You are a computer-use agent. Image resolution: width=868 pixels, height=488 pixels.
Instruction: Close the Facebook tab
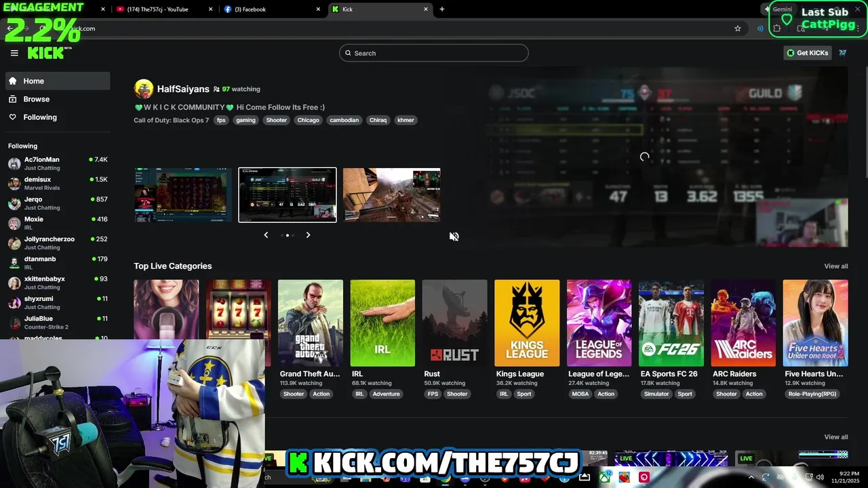pyautogui.click(x=318, y=9)
